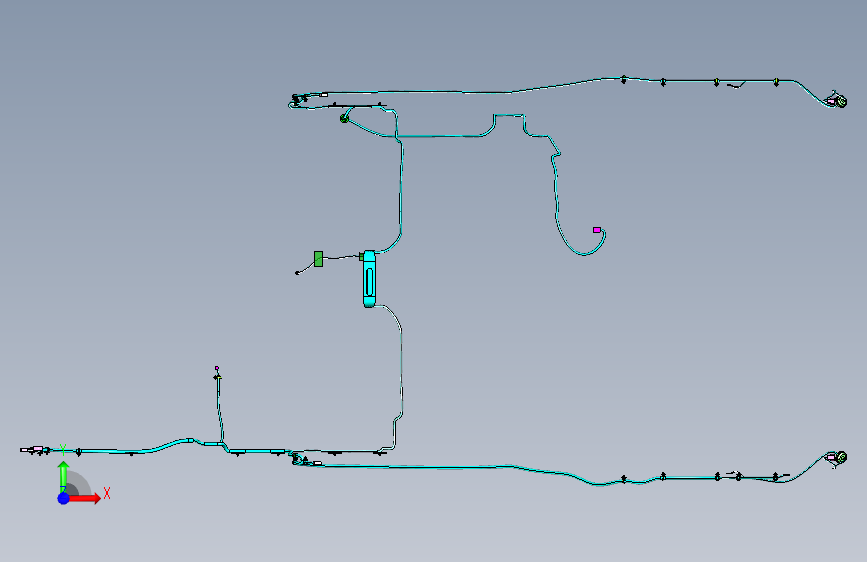Image resolution: width=867 pixels, height=562 pixels.
Task: Click the red X label on the triad
Action: pyautogui.click(x=107, y=493)
